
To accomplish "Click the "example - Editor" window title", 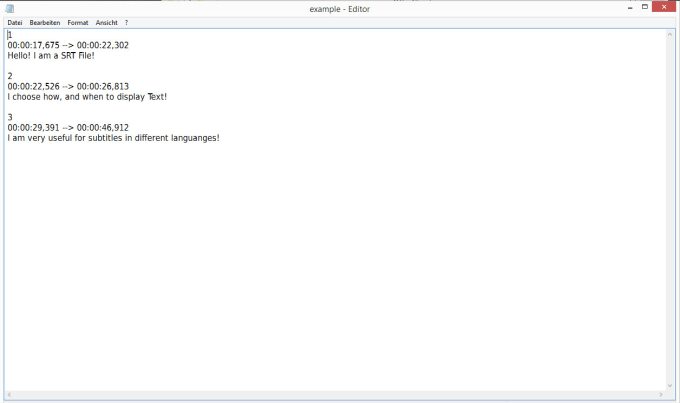I will click(340, 8).
